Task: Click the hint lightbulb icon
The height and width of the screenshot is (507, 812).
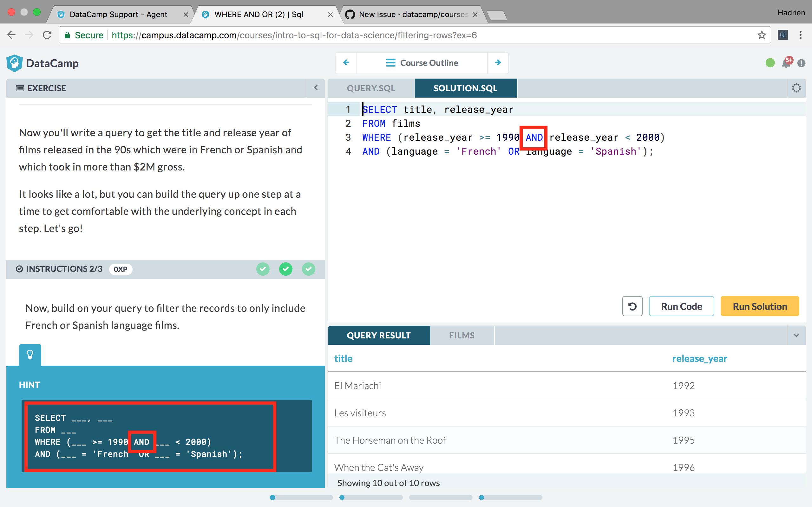Action: pyautogui.click(x=30, y=355)
